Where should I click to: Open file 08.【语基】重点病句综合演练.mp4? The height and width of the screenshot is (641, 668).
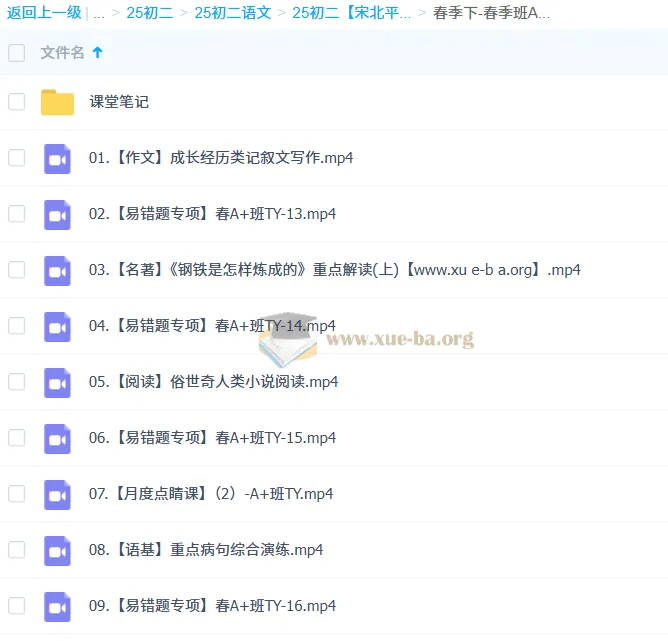coord(206,550)
